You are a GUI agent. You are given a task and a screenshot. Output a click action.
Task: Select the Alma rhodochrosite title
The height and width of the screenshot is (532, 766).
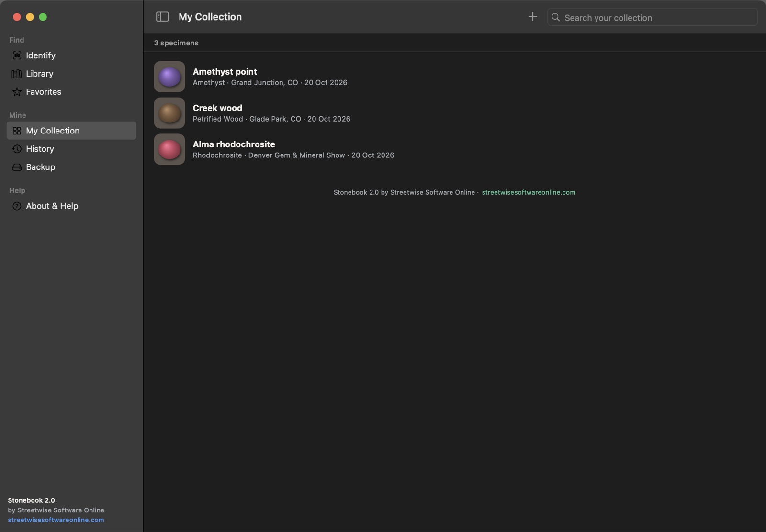pyautogui.click(x=234, y=144)
